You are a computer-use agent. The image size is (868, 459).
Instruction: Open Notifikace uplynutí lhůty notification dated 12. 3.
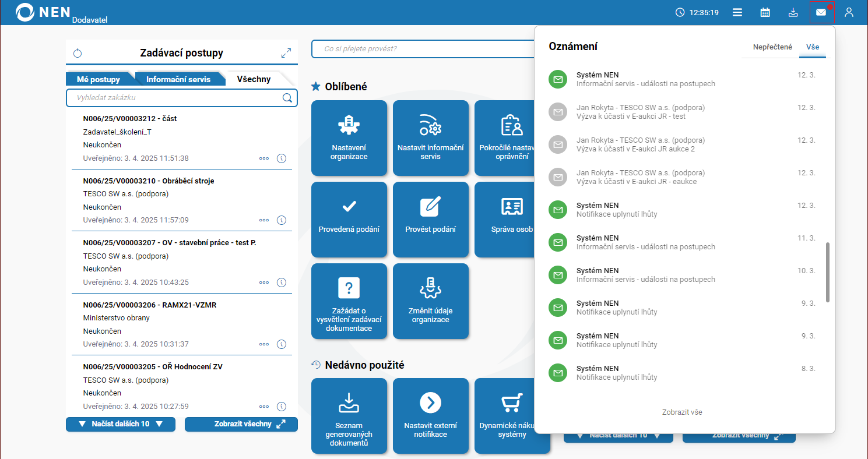(x=682, y=210)
